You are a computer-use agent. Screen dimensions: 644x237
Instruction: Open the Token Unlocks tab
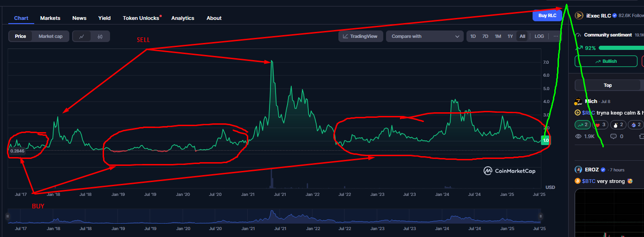tap(141, 18)
